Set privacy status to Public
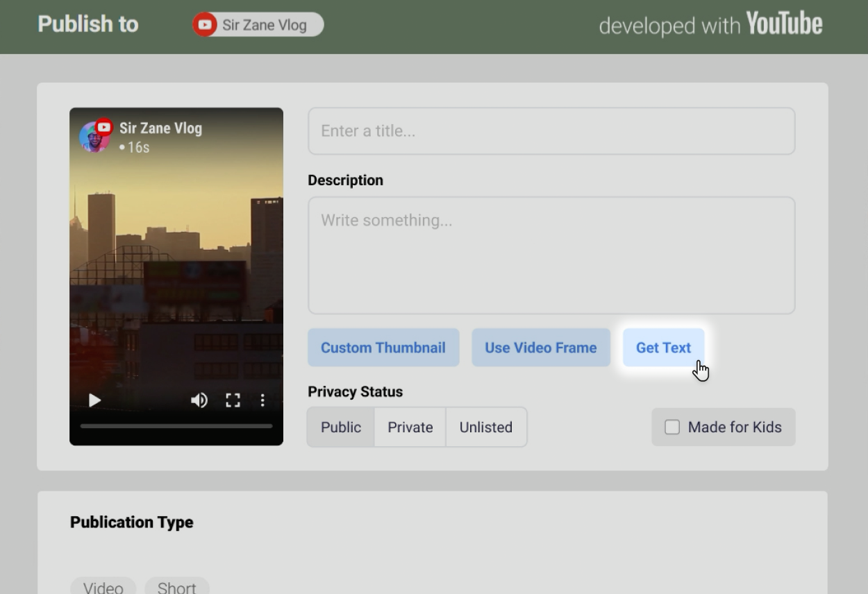Viewport: 868px width, 594px height. pyautogui.click(x=340, y=427)
